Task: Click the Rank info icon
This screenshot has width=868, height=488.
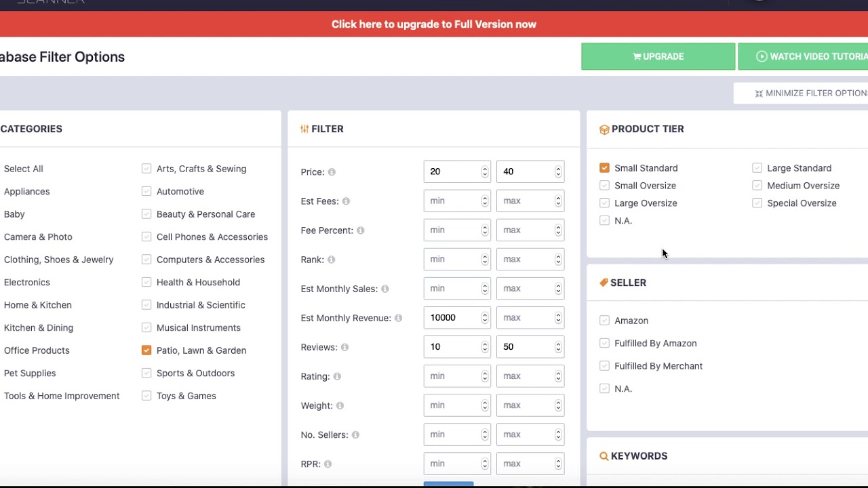Action: (x=331, y=260)
